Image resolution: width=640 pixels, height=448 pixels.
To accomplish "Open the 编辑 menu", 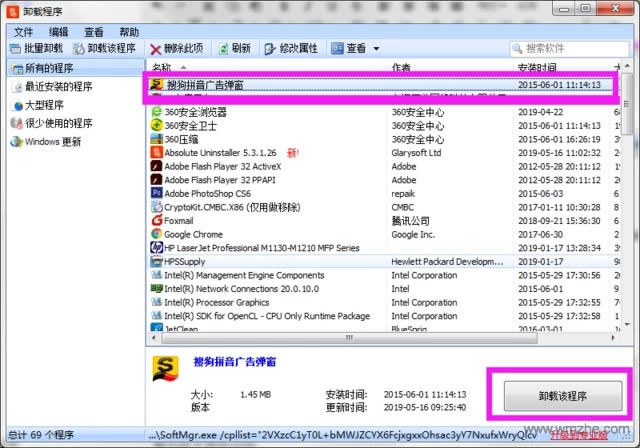I will tap(58, 32).
